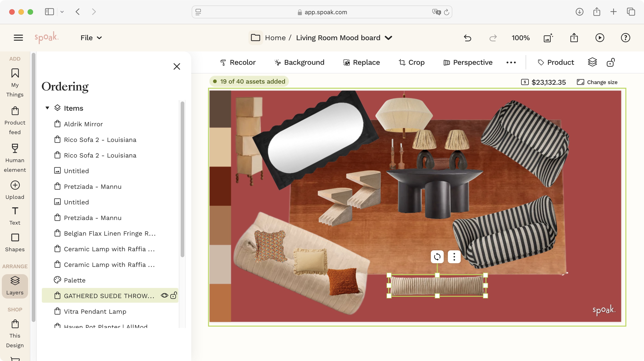Toggle the lock icon in the top toolbar

(x=611, y=62)
